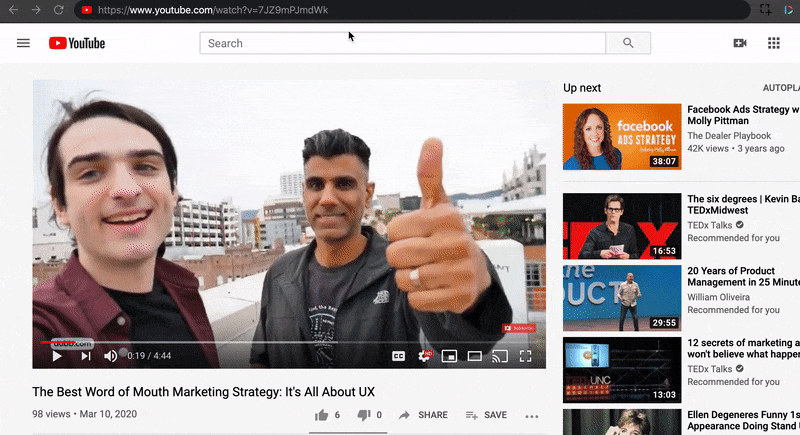Image resolution: width=800 pixels, height=435 pixels.
Task: Open 12 secrets of marketing thumbnail
Action: [x=622, y=370]
